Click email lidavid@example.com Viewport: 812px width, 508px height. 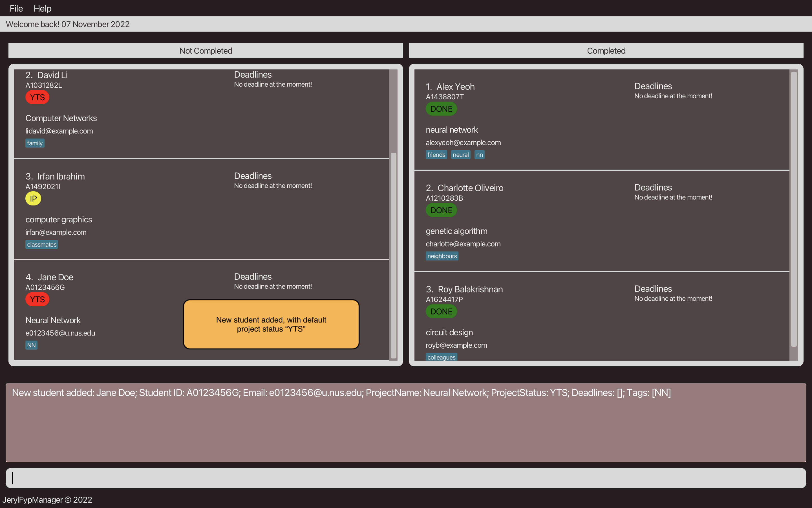pyautogui.click(x=59, y=131)
